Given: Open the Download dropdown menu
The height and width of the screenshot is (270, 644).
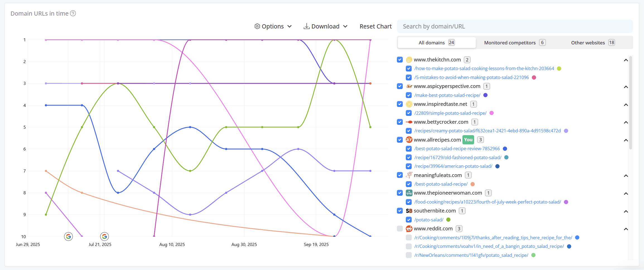Looking at the screenshot, I should click(x=325, y=26).
